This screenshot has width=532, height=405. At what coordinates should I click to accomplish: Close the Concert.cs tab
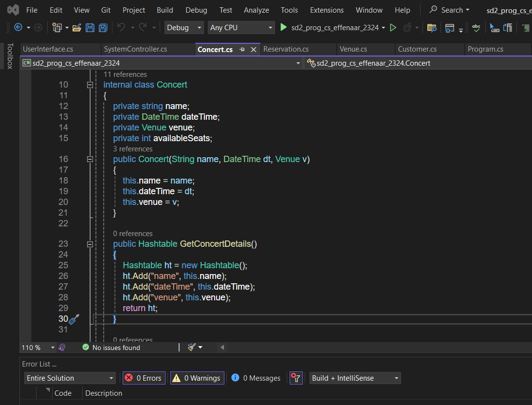pyautogui.click(x=253, y=49)
